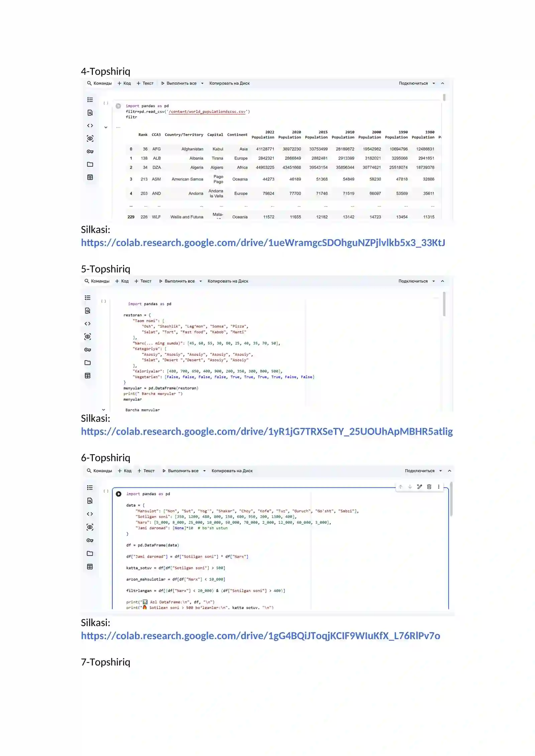
Task: Open code snippets panel in 6-Topshiriq screenshot
Action: [90, 514]
